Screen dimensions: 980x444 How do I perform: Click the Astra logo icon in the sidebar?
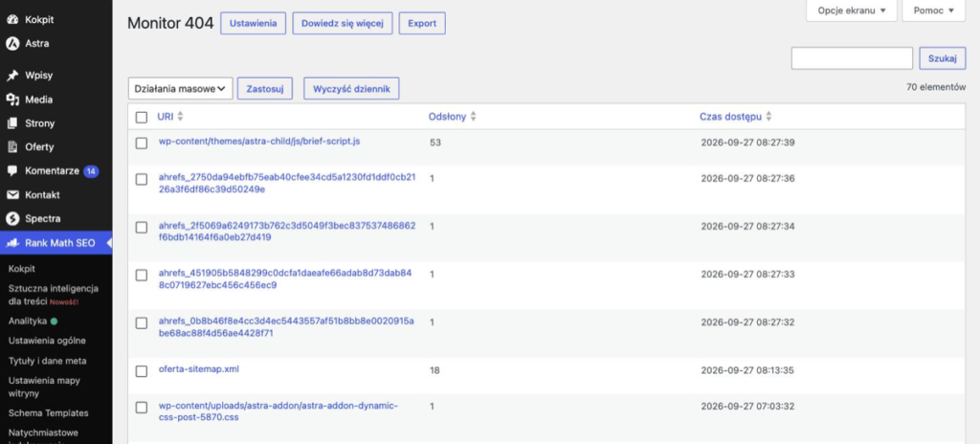(x=12, y=44)
